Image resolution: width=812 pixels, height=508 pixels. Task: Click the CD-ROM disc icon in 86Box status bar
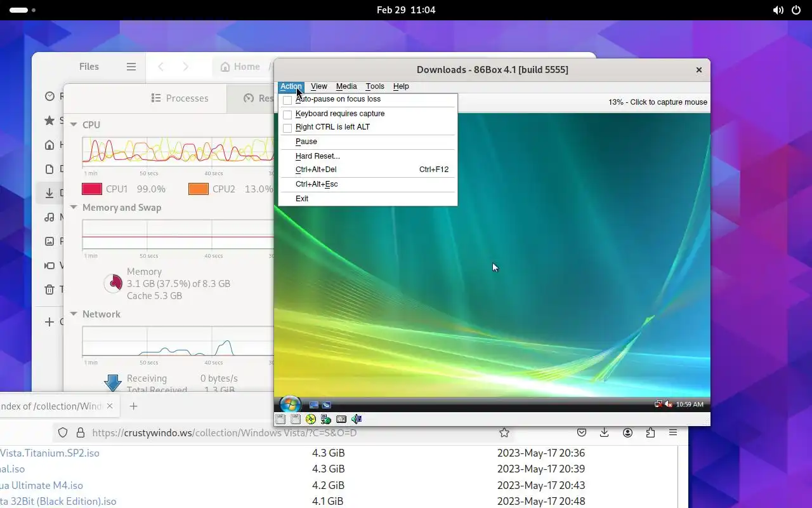click(311, 419)
